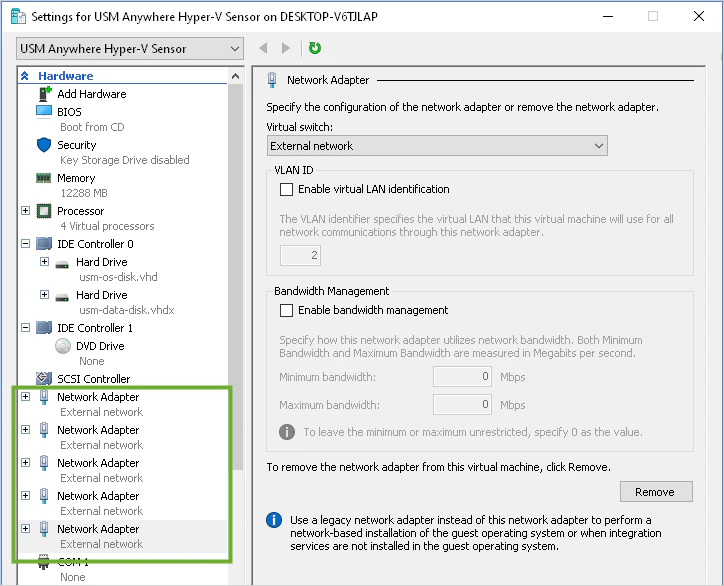Click the settings window title bar icon
Viewport: 724px width, 586px height.
click(x=18, y=16)
